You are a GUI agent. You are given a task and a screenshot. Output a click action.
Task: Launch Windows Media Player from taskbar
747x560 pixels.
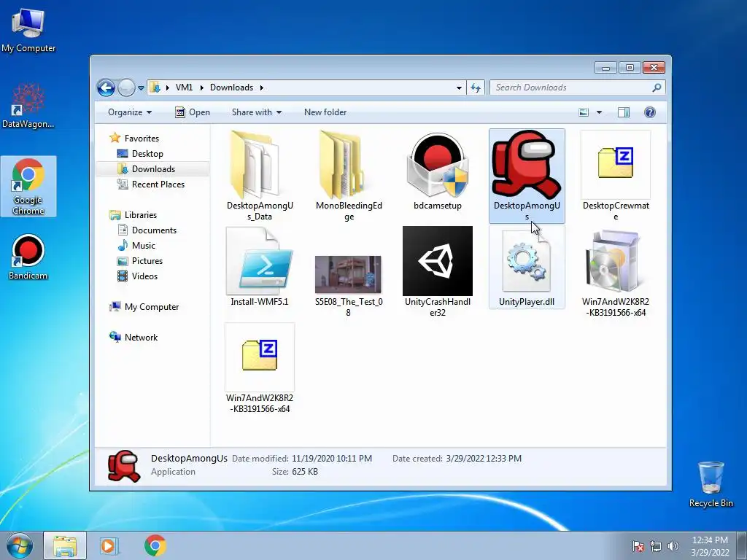(108, 545)
